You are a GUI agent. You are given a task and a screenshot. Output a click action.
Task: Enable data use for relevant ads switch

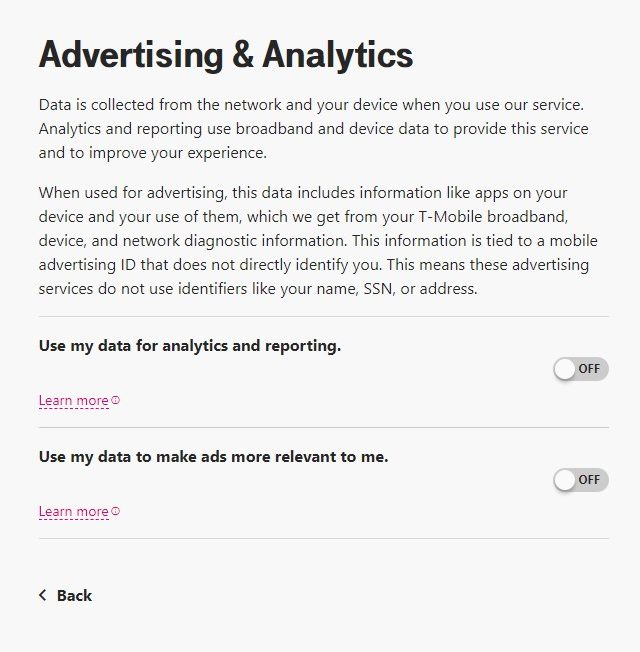pyautogui.click(x=581, y=480)
